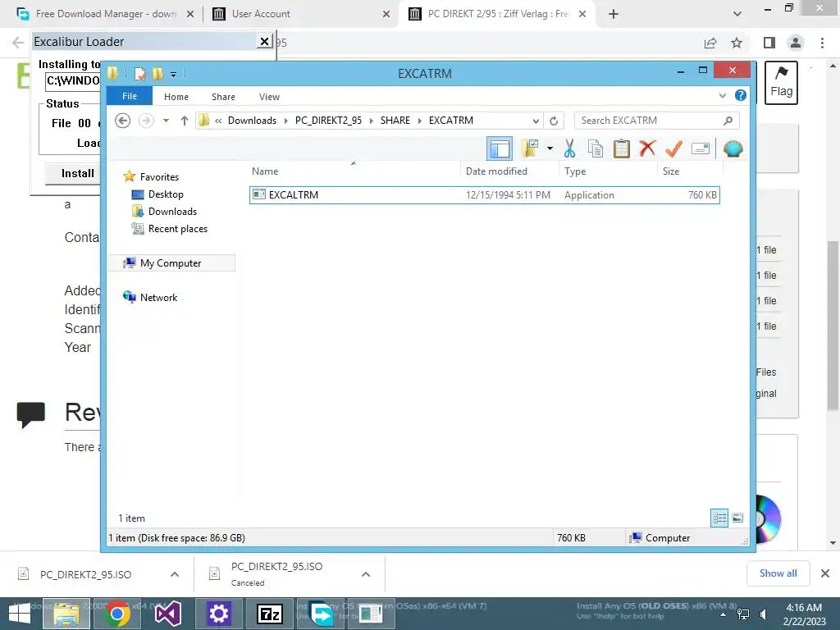Open the Share ribbon tab
This screenshot has width=840, height=630.
223,97
